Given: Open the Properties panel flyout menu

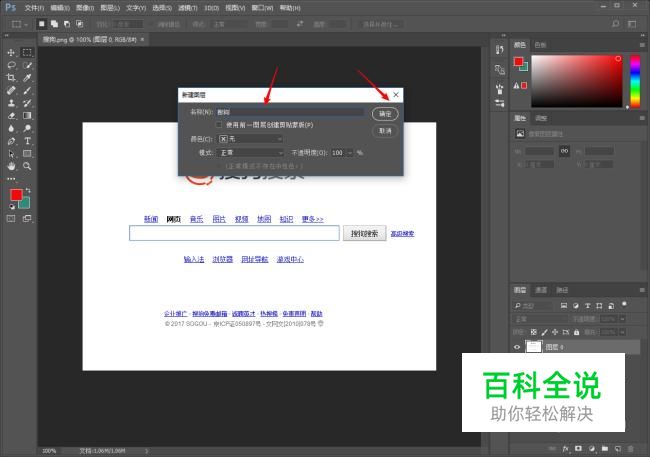Looking at the screenshot, I should pos(642,118).
